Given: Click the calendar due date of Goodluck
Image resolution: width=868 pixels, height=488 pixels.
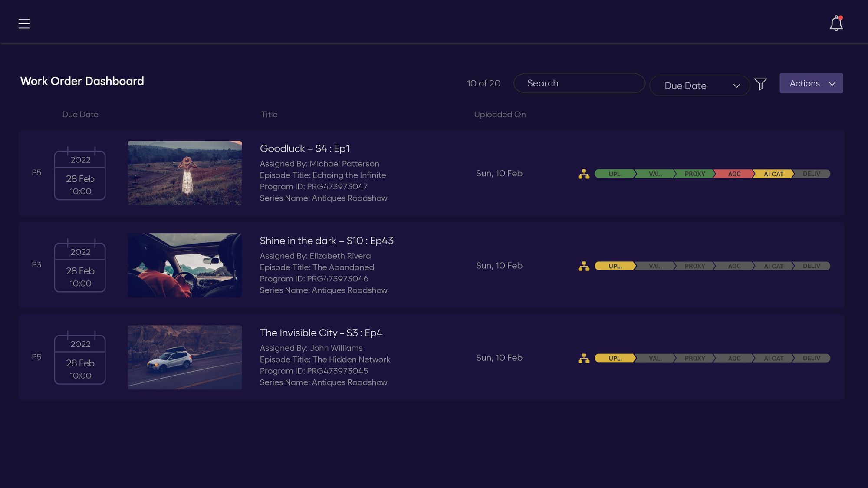Looking at the screenshot, I should (80, 175).
